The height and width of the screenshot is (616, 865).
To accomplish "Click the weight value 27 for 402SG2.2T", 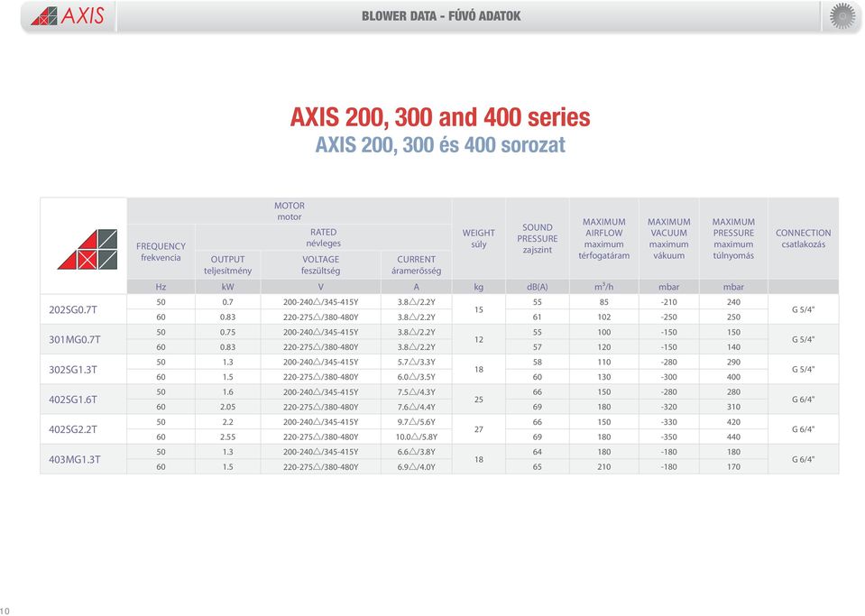I will pyautogui.click(x=479, y=429).
